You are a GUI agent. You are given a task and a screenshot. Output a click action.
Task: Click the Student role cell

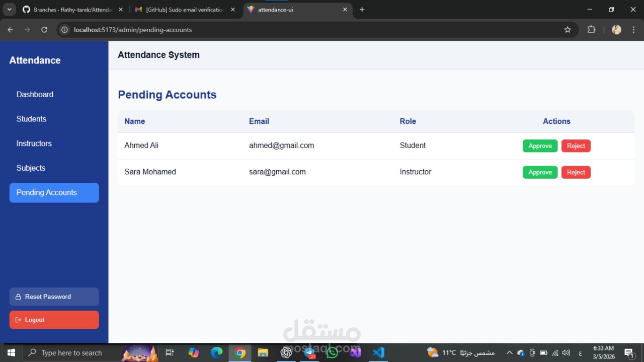(x=413, y=146)
